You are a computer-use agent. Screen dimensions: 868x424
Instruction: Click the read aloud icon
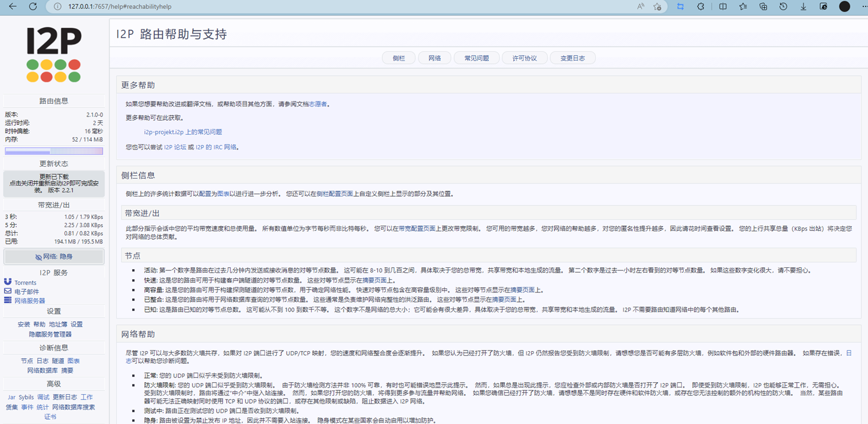pyautogui.click(x=641, y=7)
